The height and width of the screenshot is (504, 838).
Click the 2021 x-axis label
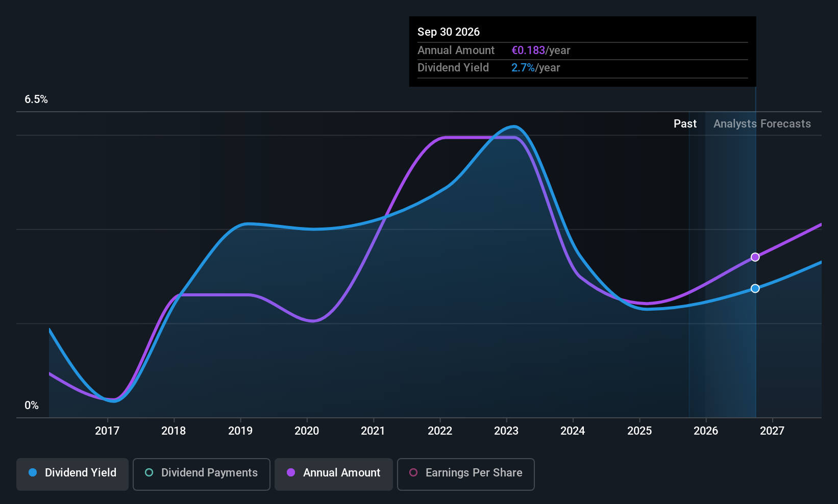point(373,431)
